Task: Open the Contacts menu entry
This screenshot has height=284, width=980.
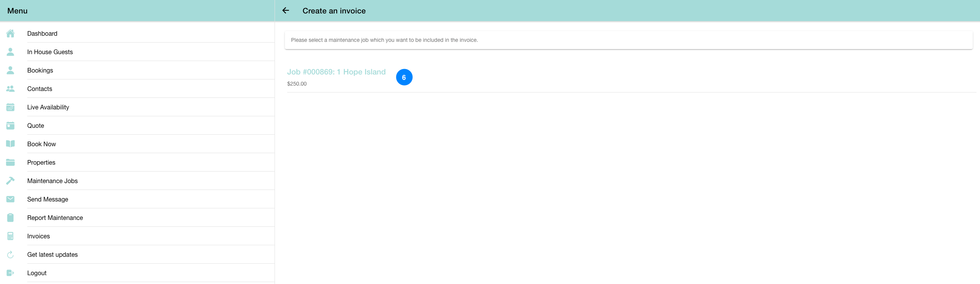Action: [x=40, y=89]
